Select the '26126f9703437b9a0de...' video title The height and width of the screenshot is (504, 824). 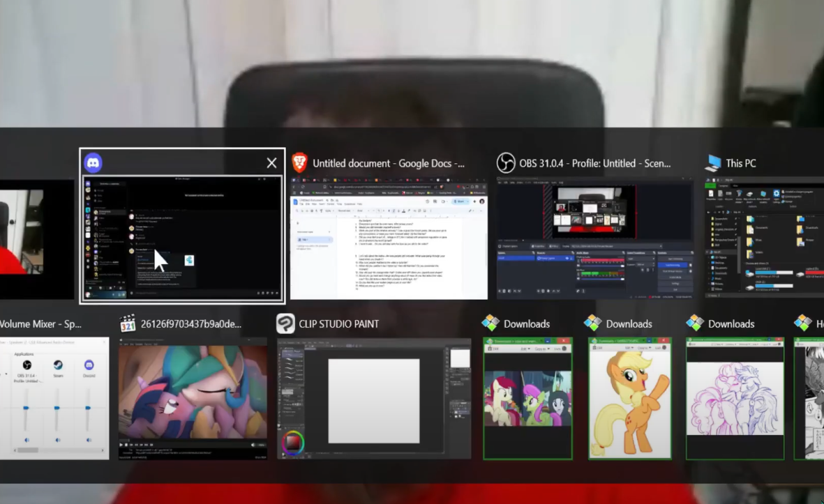tap(190, 324)
